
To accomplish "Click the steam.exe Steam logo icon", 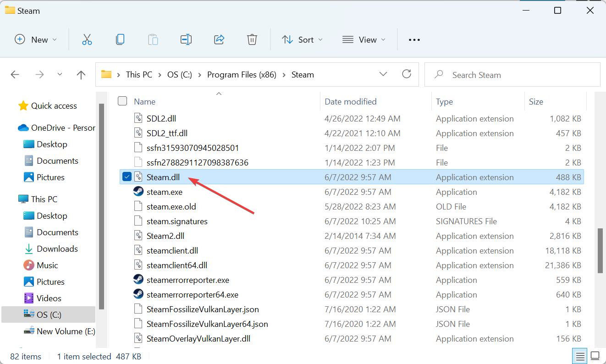I will tap(138, 192).
